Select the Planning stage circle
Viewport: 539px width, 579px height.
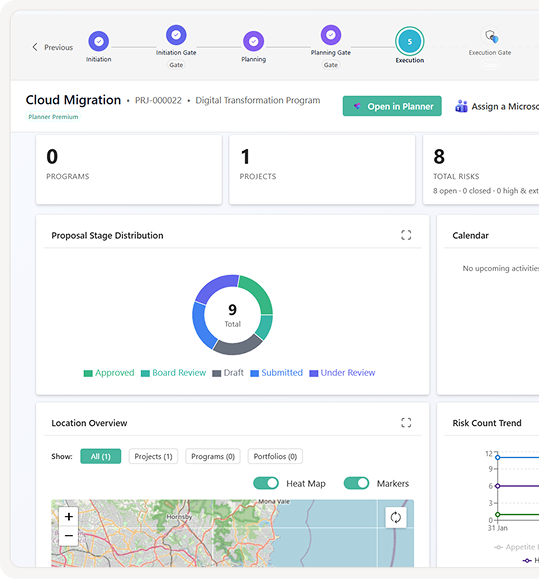(x=254, y=41)
